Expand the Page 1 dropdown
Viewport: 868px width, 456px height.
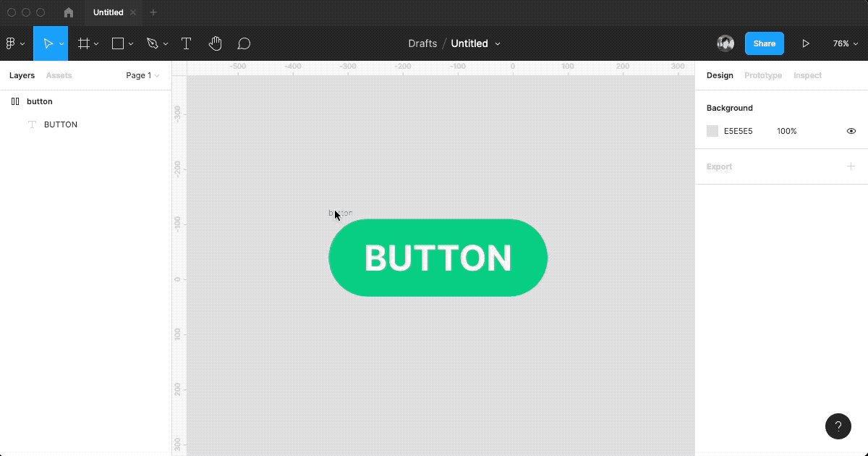pos(142,75)
